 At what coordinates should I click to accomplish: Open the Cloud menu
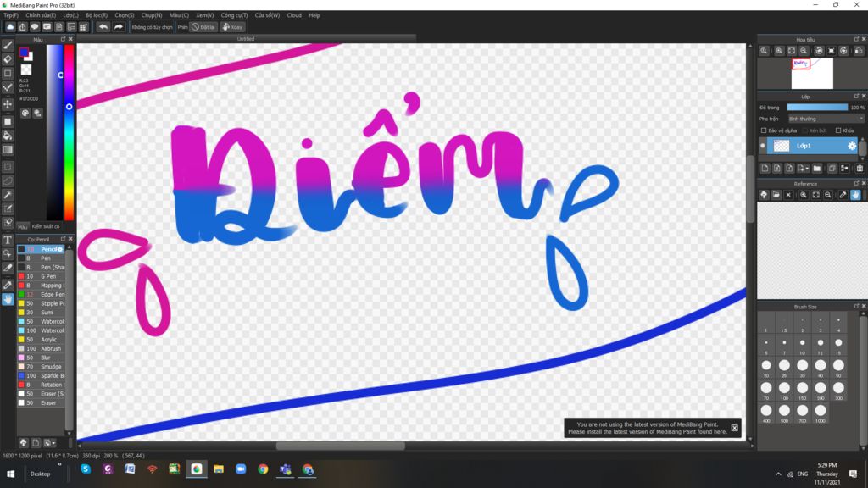click(x=294, y=15)
